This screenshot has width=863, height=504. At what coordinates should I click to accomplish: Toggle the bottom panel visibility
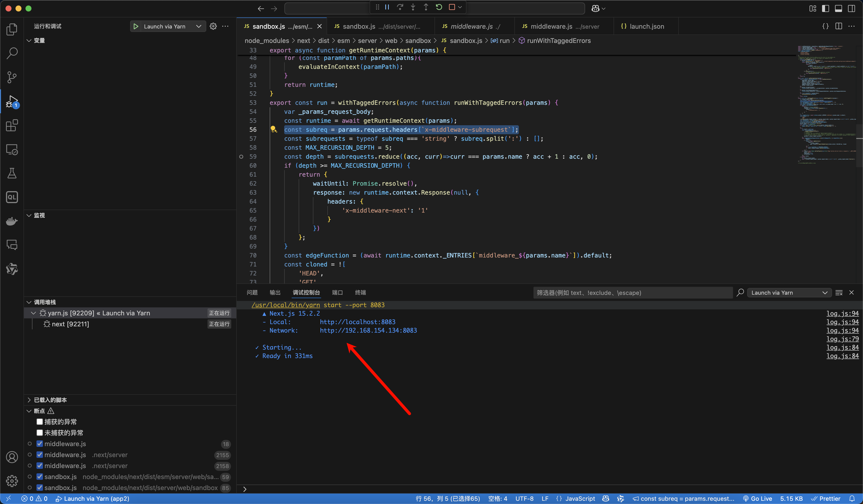tap(839, 8)
